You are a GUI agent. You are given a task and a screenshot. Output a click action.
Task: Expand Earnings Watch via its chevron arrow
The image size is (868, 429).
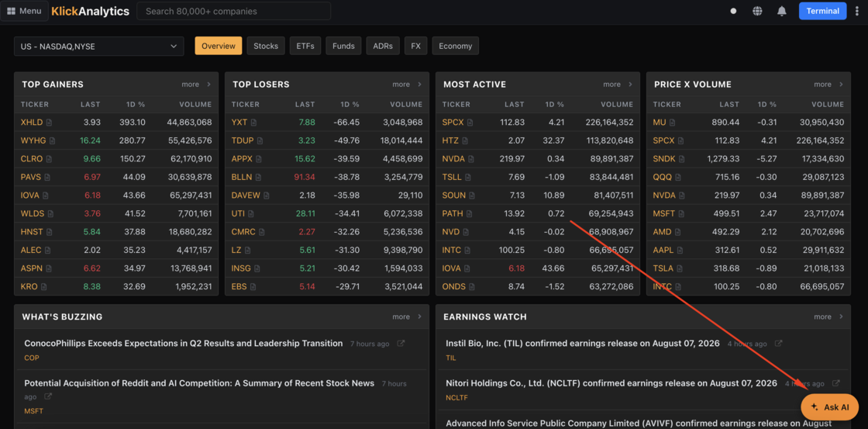[841, 317]
